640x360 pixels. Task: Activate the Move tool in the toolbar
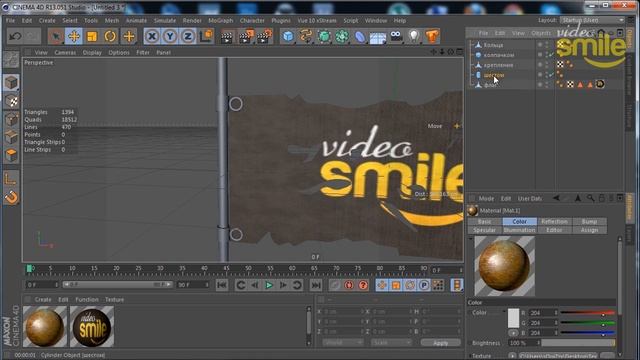point(74,37)
